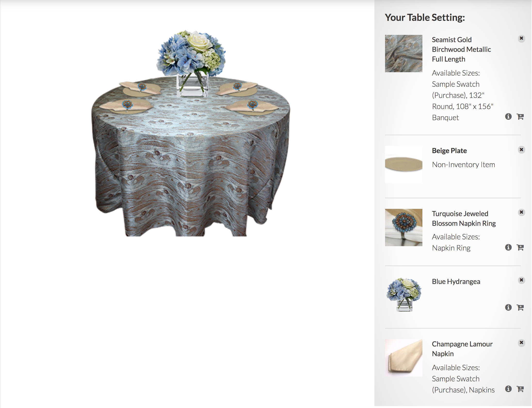Image resolution: width=532 pixels, height=408 pixels.
Task: Show info for Turquoise Jeweled Napkin Ring
Action: click(508, 247)
